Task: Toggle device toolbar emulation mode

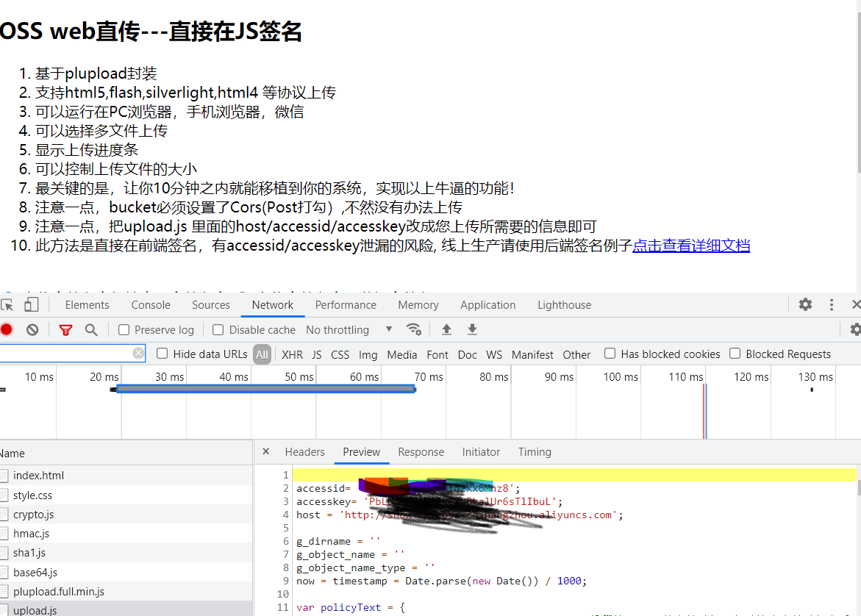Action: point(30,304)
